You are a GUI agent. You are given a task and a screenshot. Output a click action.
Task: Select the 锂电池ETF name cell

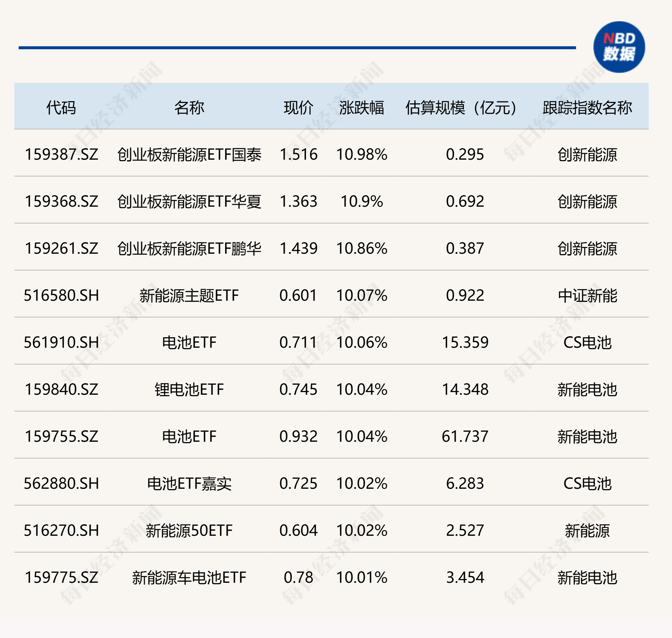pyautogui.click(x=189, y=390)
